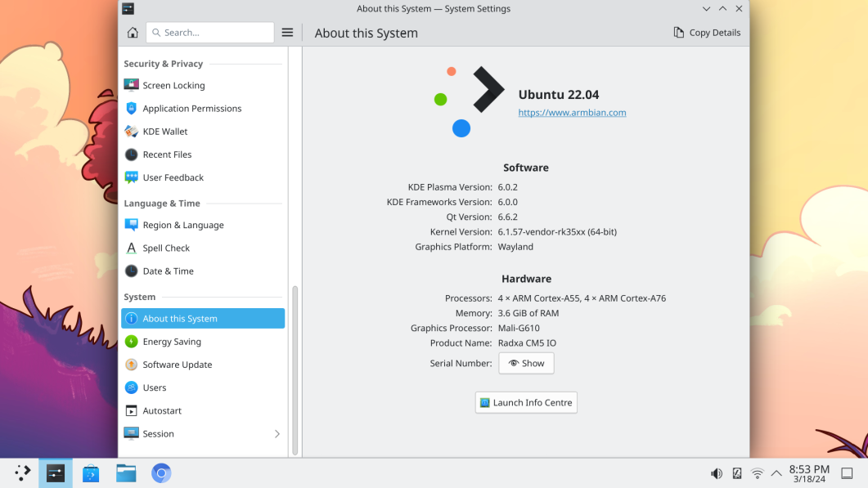Click the Kernel Version value text

point(557,232)
